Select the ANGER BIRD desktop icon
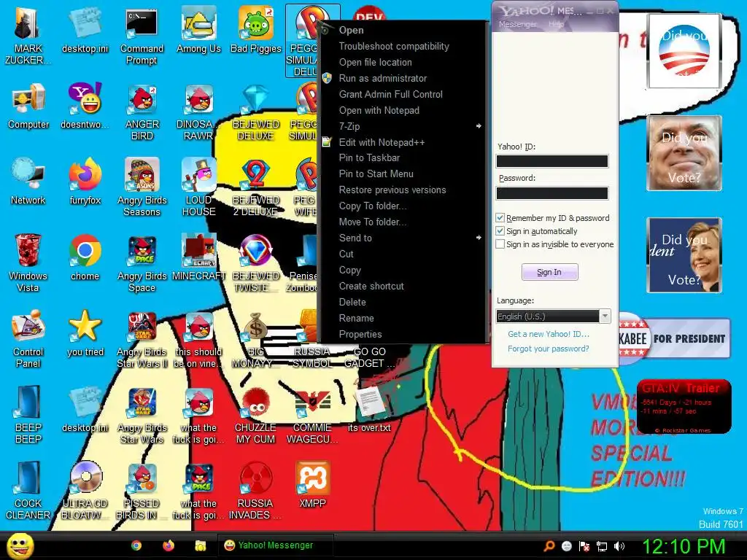 pos(142,112)
